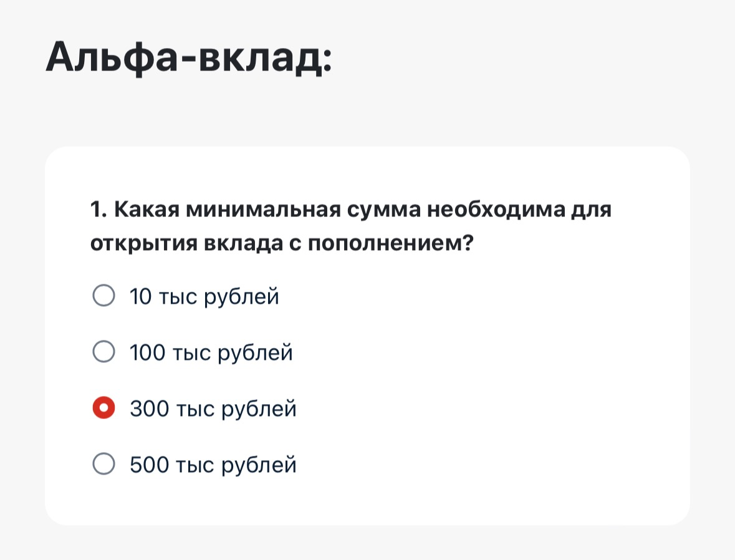Select the 500 тыс рублей radio button
The height and width of the screenshot is (560, 735).
[x=103, y=465]
